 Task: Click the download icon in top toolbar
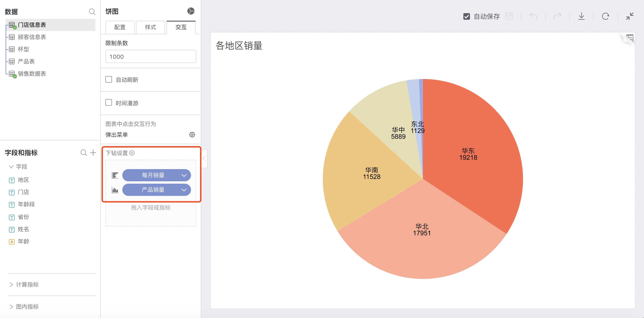click(581, 16)
